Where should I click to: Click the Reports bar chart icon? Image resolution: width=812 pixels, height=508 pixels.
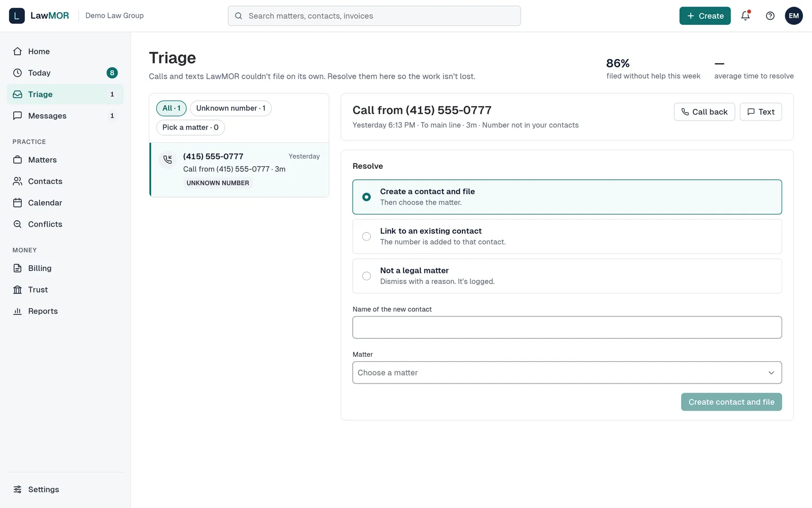18,311
